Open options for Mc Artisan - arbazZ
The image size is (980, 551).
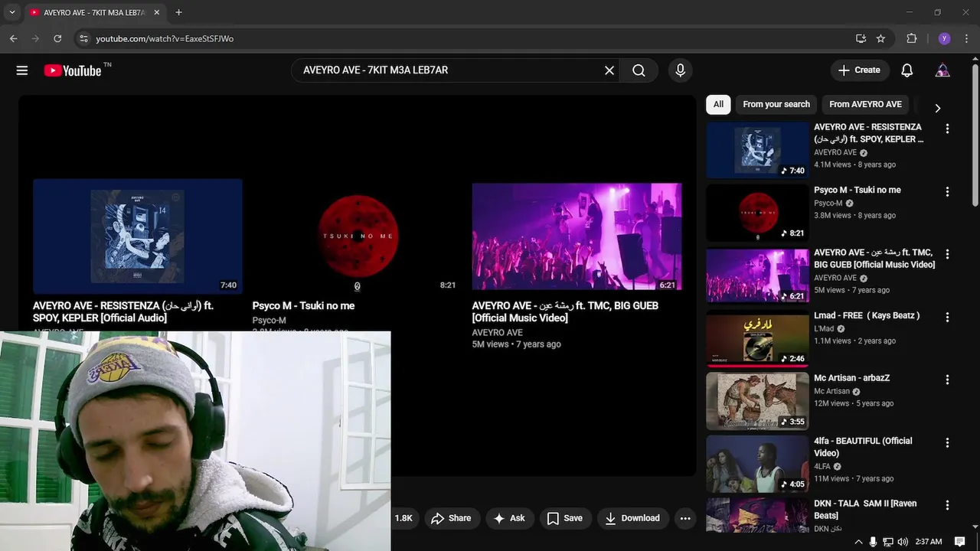(947, 380)
